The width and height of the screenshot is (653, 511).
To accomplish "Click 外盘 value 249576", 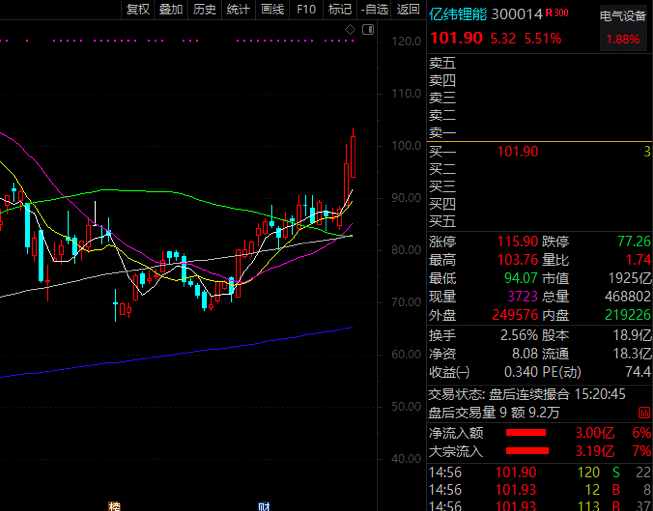I will coord(515,315).
